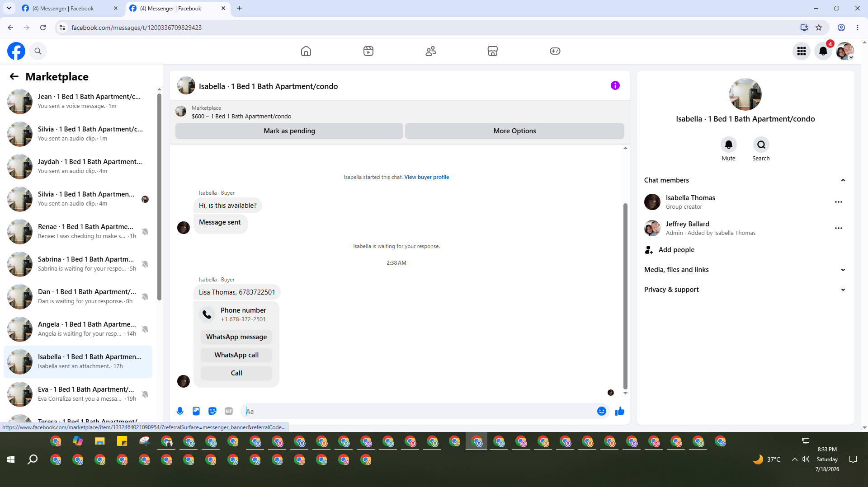
Task: Open Windows taskbar search
Action: (x=33, y=459)
